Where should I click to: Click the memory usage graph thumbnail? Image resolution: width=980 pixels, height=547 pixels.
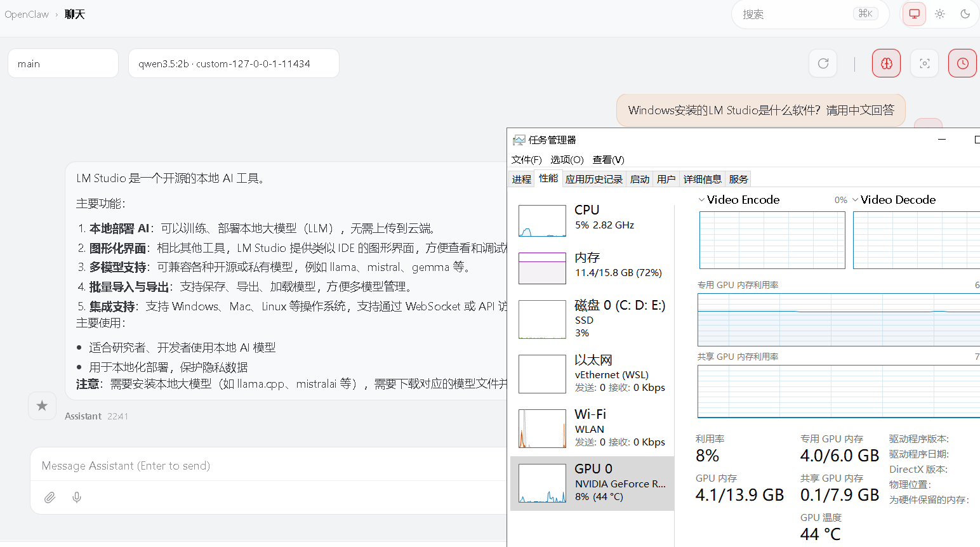coord(542,268)
